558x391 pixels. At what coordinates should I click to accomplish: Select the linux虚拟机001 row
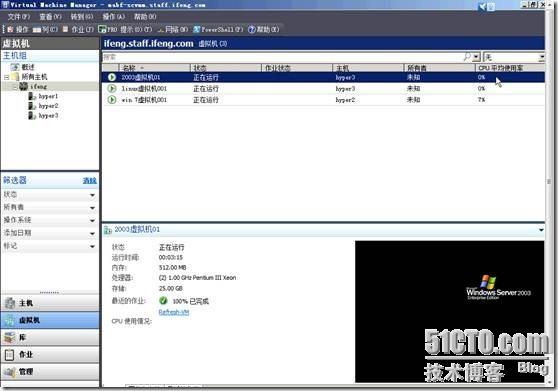(323, 88)
